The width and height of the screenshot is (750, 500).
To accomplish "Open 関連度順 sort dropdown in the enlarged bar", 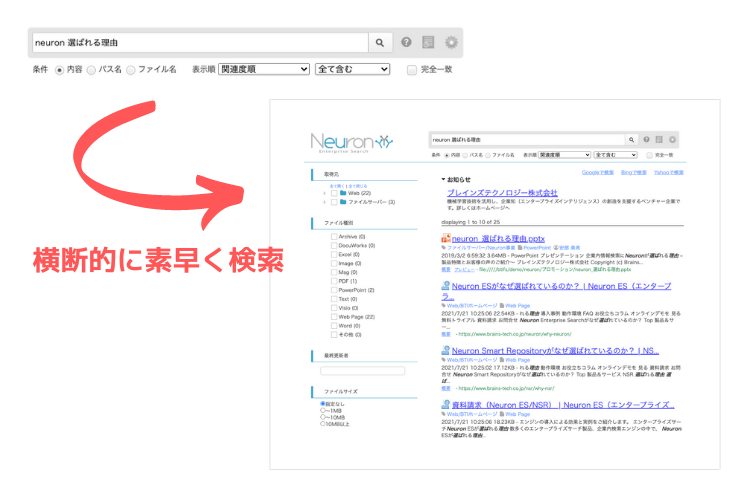I will coord(264,69).
